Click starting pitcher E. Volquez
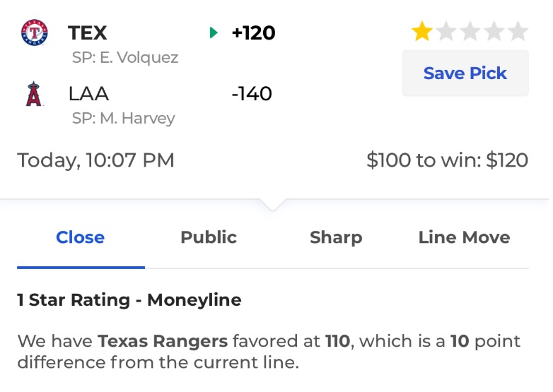 125,57
